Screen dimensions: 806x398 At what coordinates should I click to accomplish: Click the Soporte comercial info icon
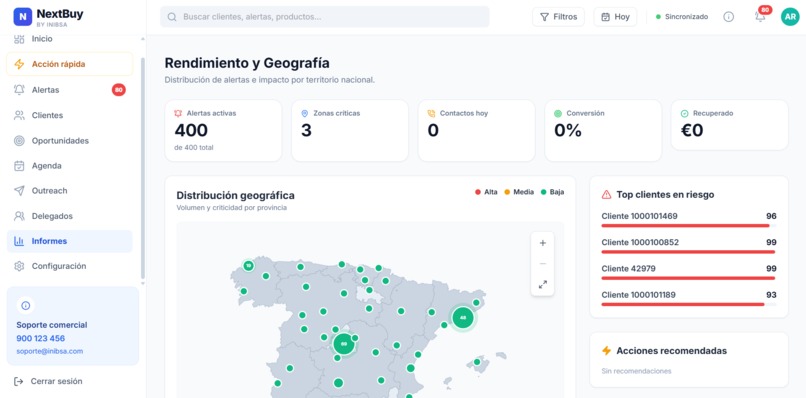26,306
